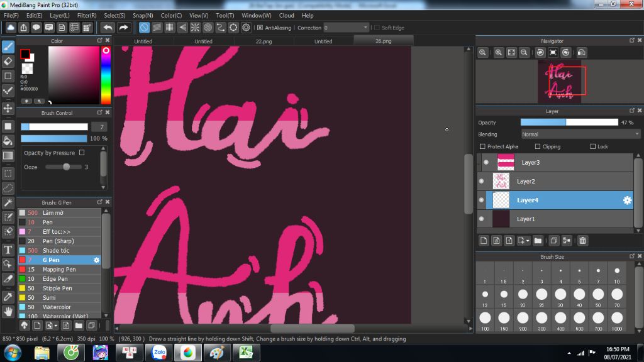This screenshot has height=362, width=644.
Task: Zoom in using Navigator magnifier plus
Action: 499,53
